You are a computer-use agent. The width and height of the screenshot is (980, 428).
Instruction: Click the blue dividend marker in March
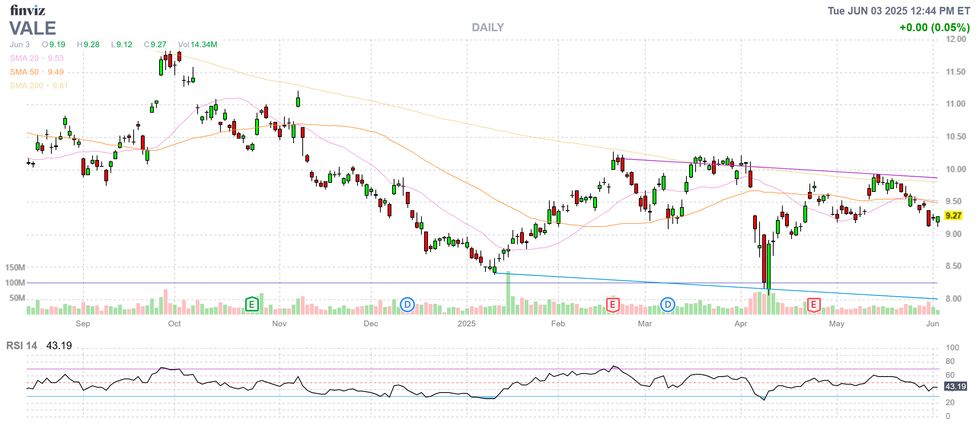667,305
